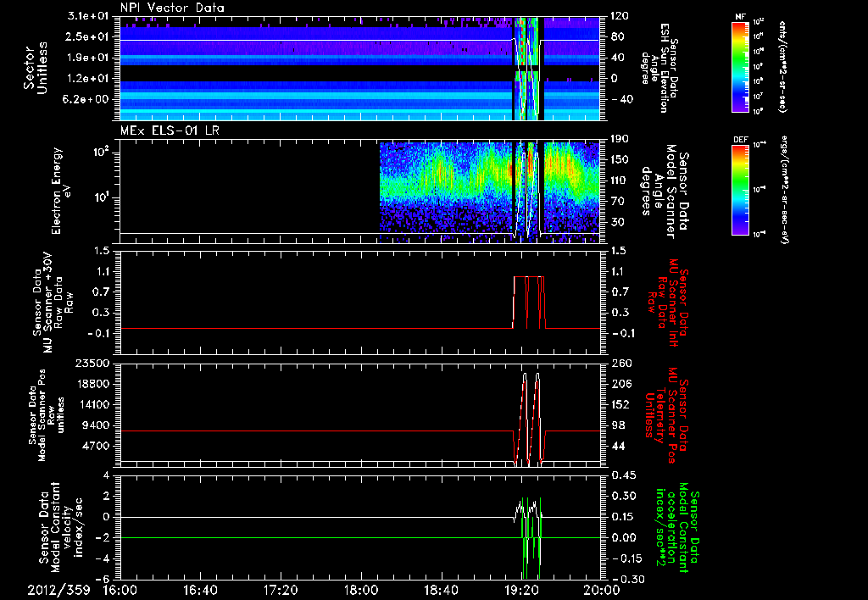Click the red 'MU Scanner Inh' label
This screenshot has height=600, width=868.
pyautogui.click(x=674, y=303)
